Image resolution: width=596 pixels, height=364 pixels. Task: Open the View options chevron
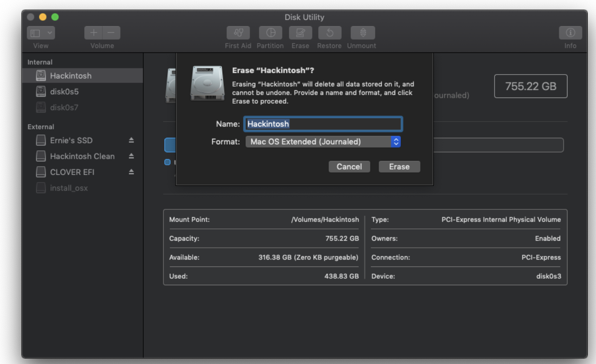pyautogui.click(x=50, y=33)
